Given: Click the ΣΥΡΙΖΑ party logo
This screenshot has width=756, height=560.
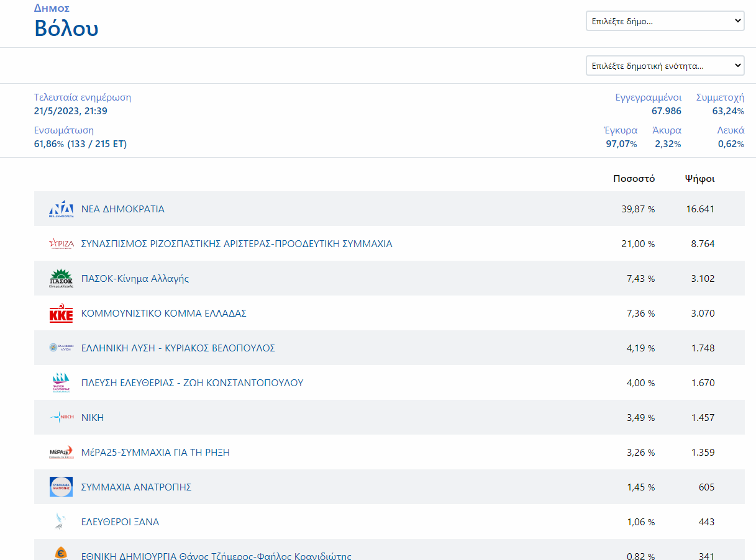Looking at the screenshot, I should tap(61, 244).
